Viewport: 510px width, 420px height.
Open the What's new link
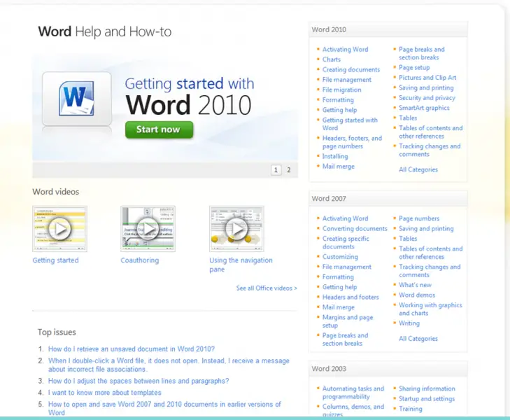coord(416,285)
